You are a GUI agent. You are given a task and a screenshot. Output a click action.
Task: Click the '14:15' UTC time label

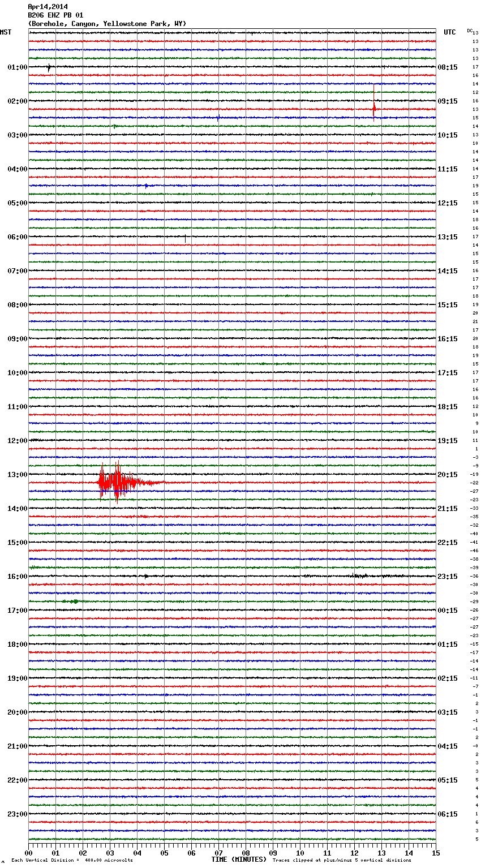[448, 271]
